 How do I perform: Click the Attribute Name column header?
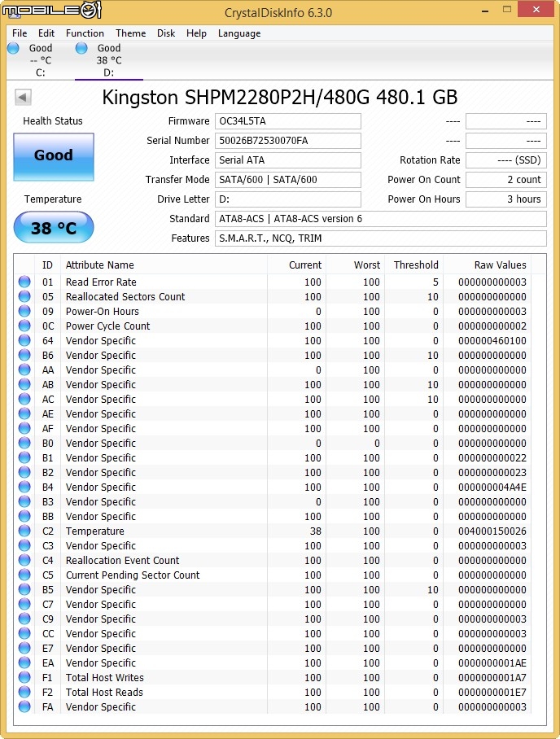164,265
